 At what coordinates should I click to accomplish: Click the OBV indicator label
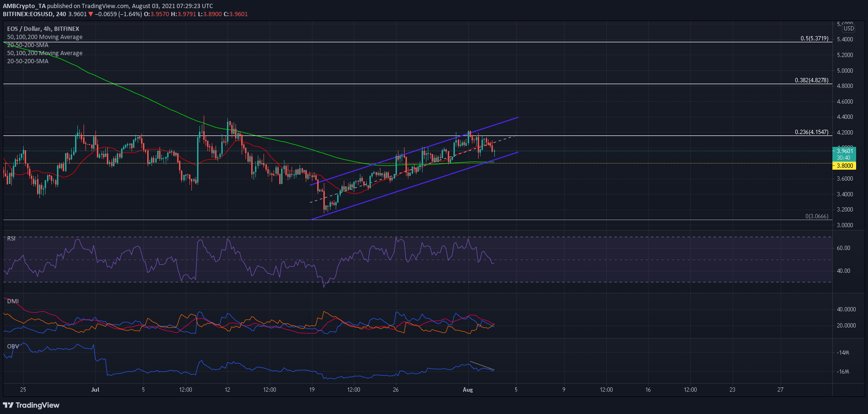point(13,347)
